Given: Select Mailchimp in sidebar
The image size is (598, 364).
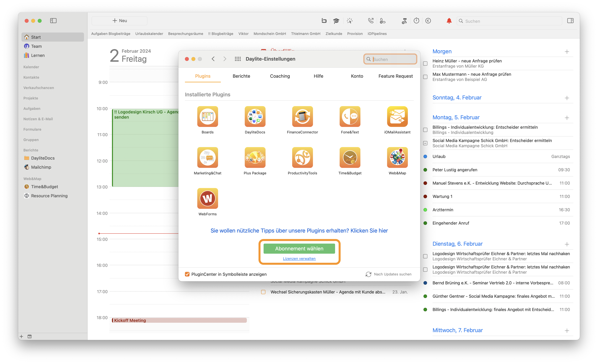Looking at the screenshot, I should click(x=41, y=167).
